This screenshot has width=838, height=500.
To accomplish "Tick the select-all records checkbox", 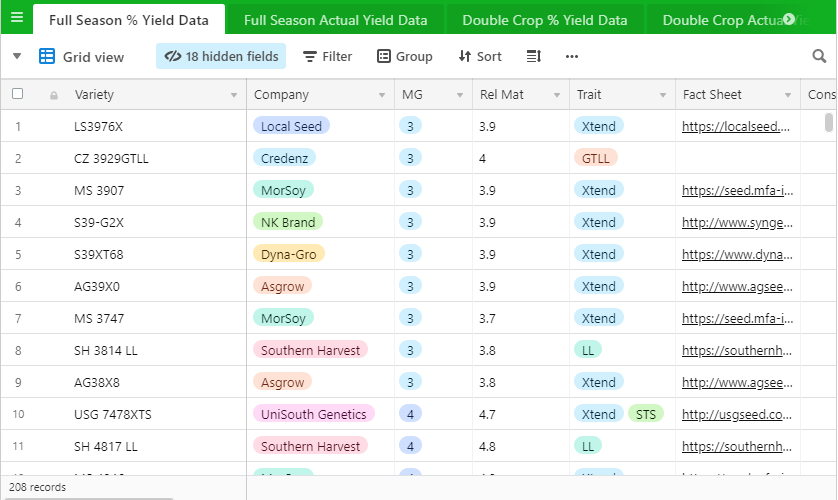I will pyautogui.click(x=18, y=94).
